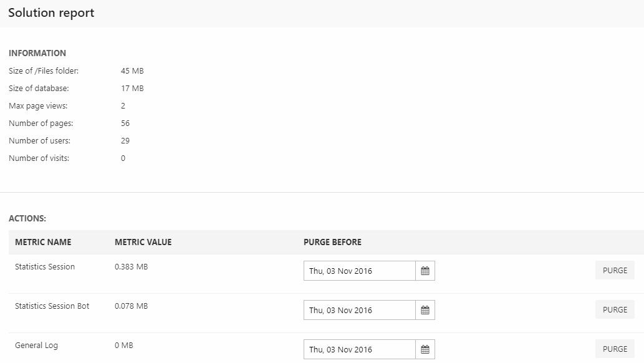Click the 0.383 MB metric value

click(131, 267)
